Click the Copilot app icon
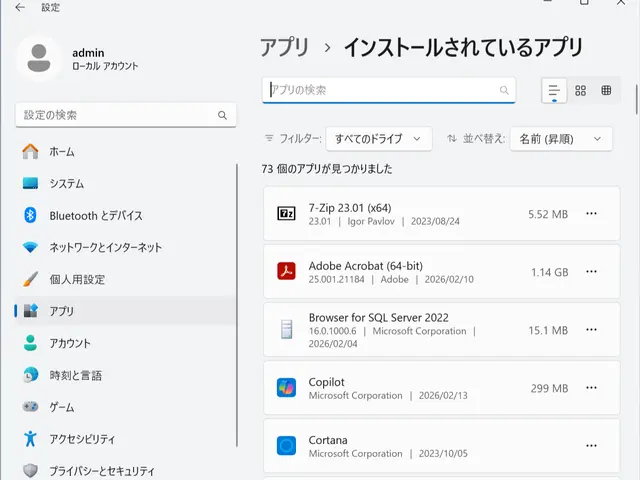The width and height of the screenshot is (640, 480). [287, 387]
